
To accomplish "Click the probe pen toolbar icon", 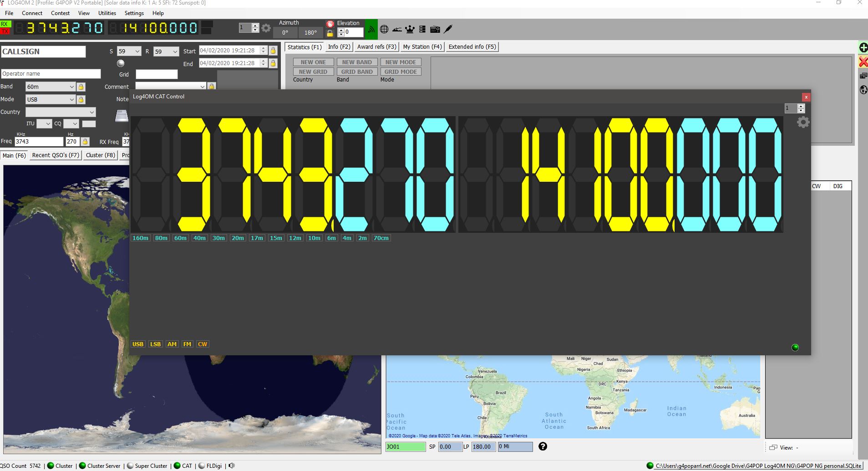I will [448, 30].
